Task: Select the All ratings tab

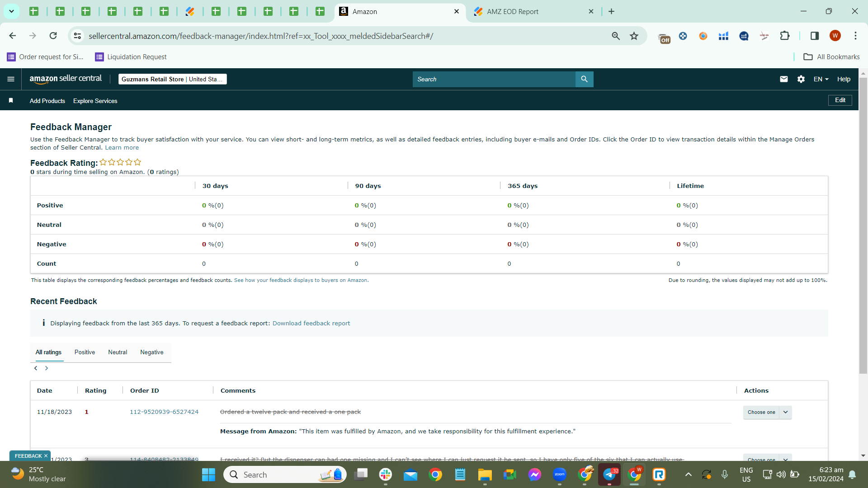Action: [48, 352]
